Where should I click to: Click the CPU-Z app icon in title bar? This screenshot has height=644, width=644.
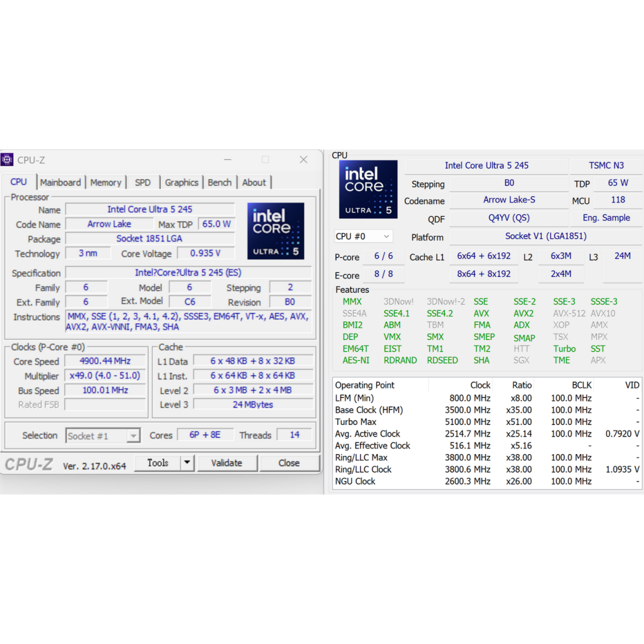[x=7, y=160]
